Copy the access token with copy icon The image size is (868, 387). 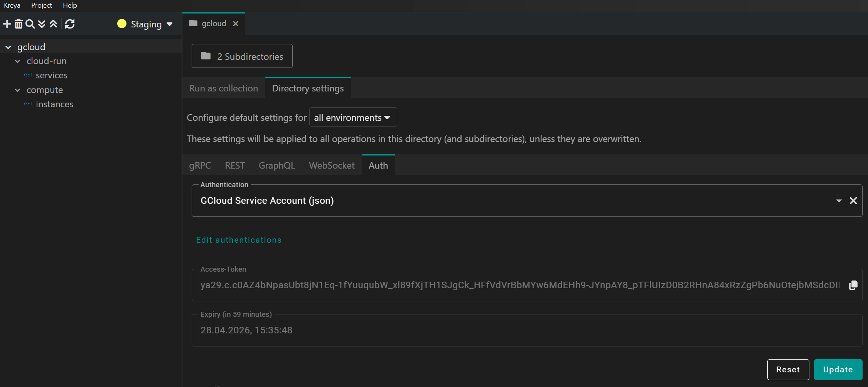pos(853,285)
